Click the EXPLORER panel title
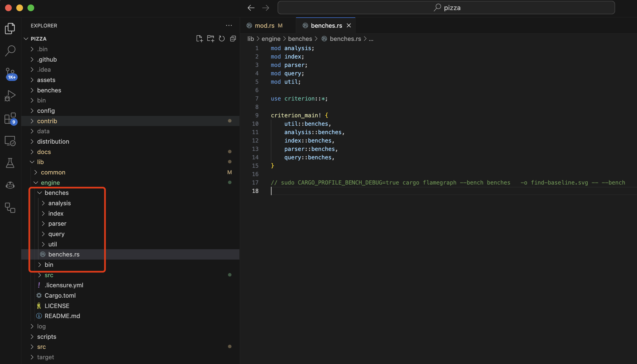This screenshot has width=637, height=364. click(x=44, y=25)
